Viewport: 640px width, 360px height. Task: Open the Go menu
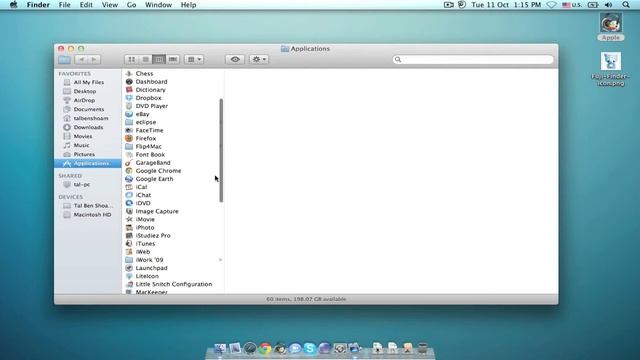coord(131,5)
